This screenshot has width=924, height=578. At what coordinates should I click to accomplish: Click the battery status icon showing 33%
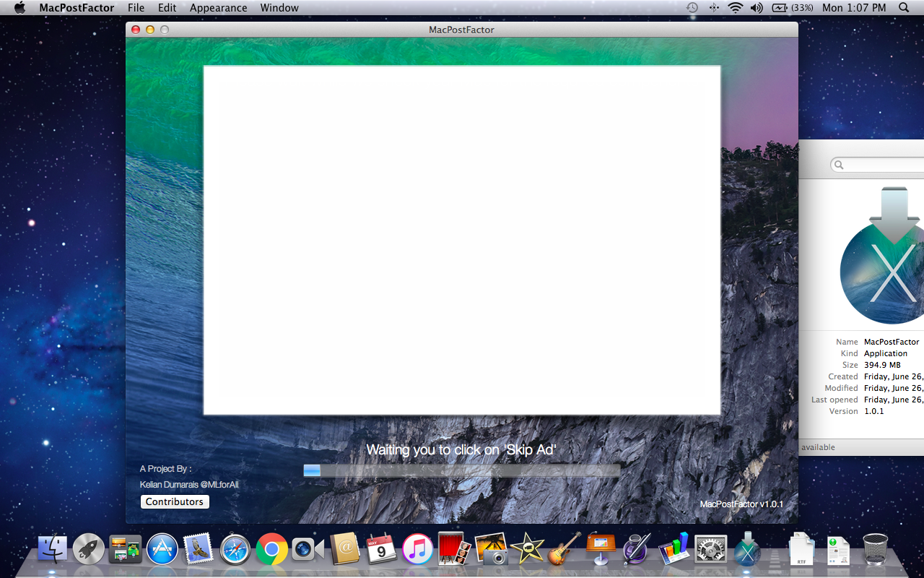pyautogui.click(x=792, y=8)
